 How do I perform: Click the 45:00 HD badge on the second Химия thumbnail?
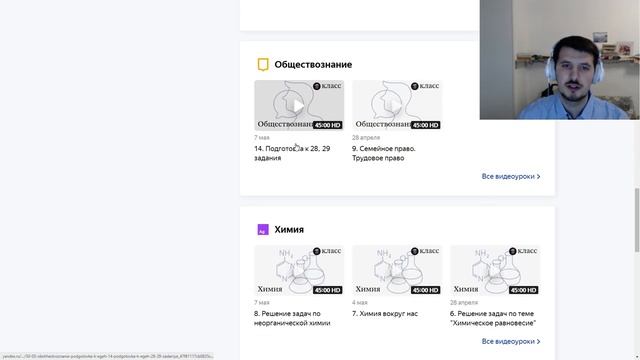point(425,290)
